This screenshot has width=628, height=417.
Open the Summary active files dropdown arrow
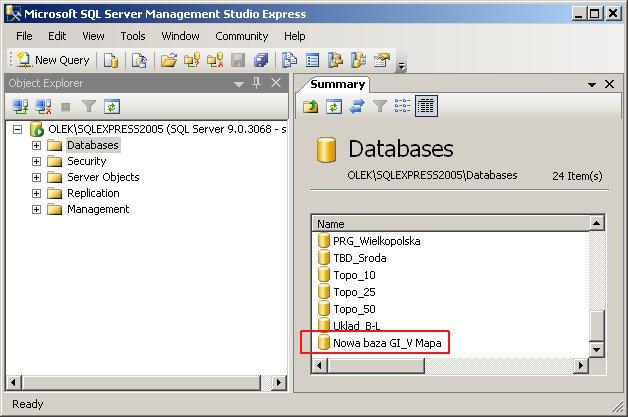592,85
